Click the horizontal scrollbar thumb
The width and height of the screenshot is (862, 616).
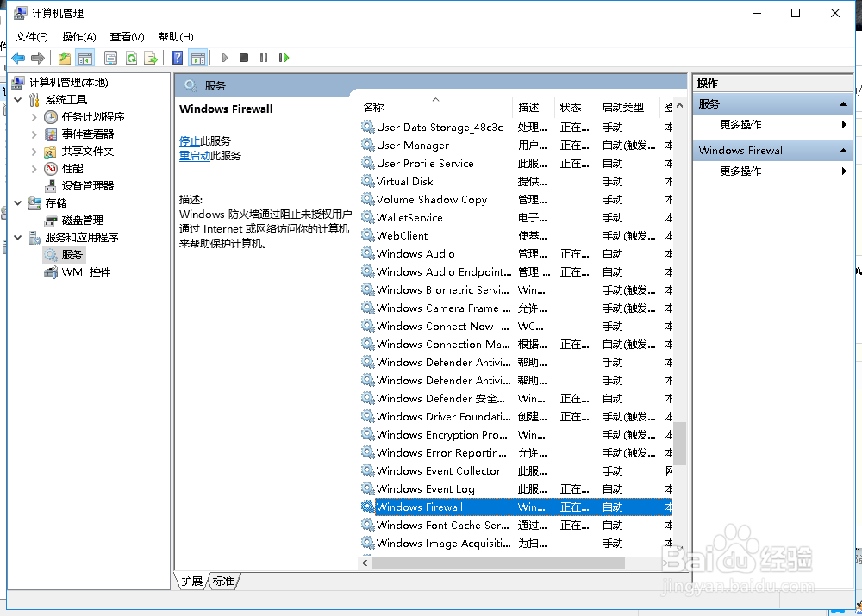(498, 563)
